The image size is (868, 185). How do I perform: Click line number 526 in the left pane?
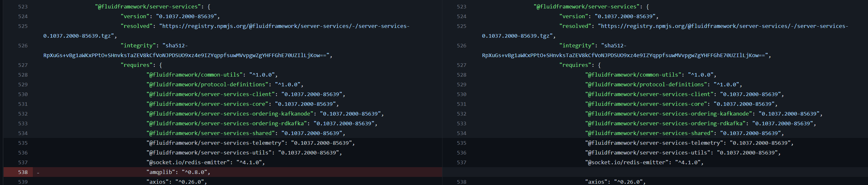pos(23,46)
